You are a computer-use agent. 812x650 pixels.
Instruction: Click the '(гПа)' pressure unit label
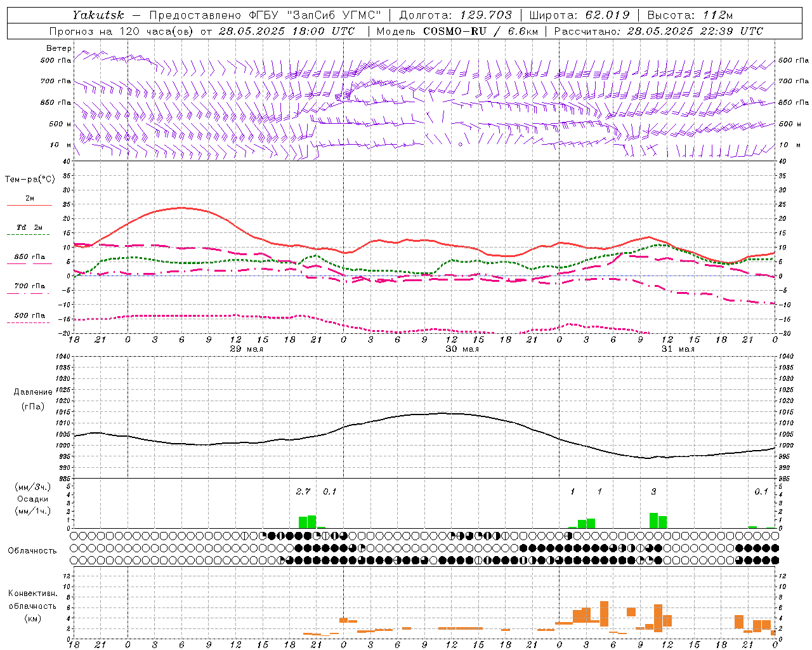[33, 406]
